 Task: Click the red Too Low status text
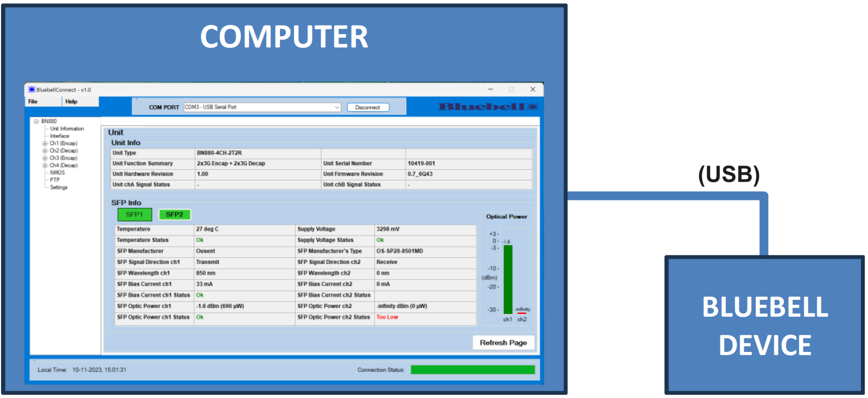pyautogui.click(x=387, y=317)
